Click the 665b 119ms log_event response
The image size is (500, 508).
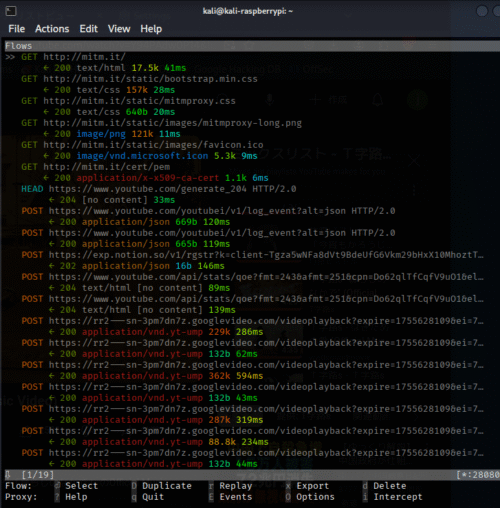139,244
